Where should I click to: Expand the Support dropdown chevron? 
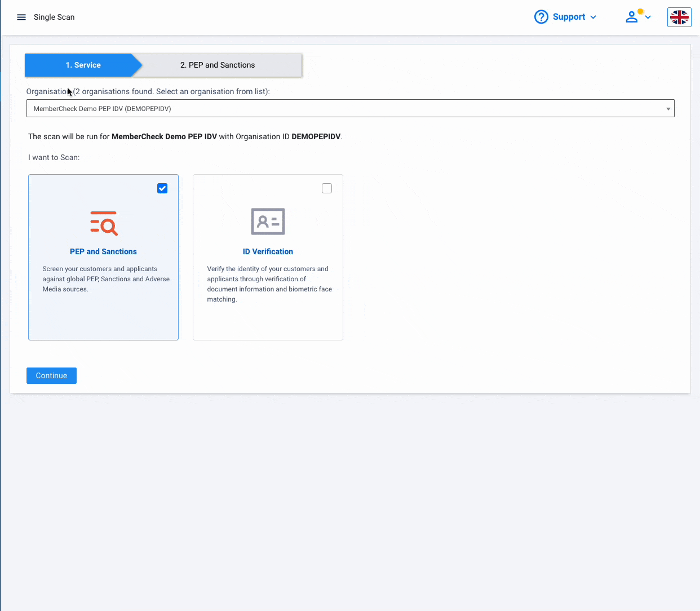coord(593,17)
